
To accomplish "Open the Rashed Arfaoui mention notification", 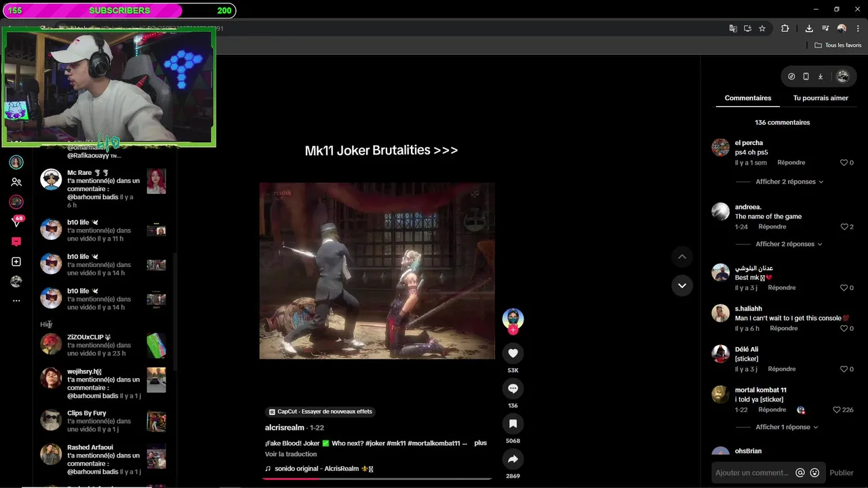I will [103, 460].
